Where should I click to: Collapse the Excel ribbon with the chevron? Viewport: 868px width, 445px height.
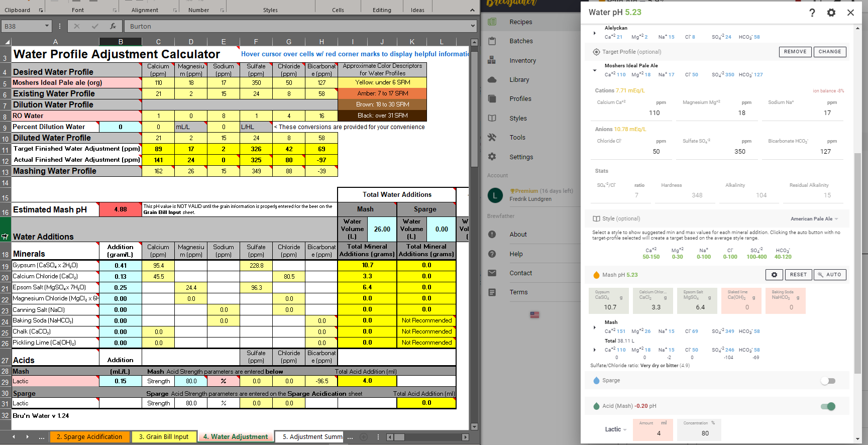pos(472,10)
